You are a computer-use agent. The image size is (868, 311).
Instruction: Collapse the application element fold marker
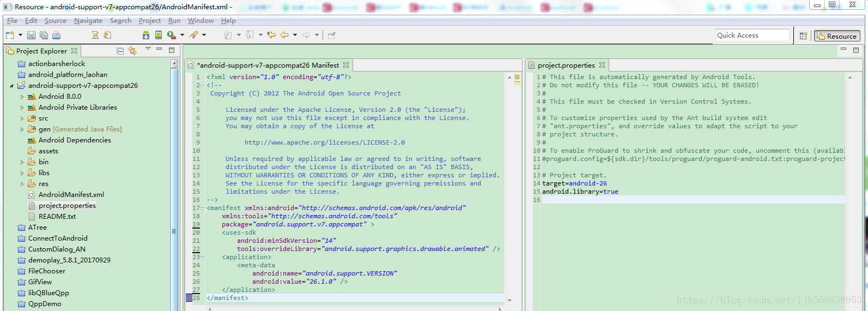click(203, 257)
